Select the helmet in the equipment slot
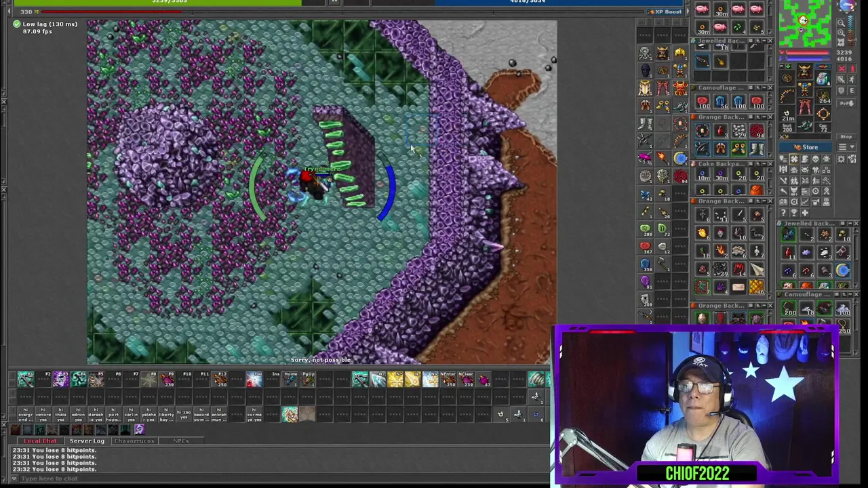 pos(805,71)
